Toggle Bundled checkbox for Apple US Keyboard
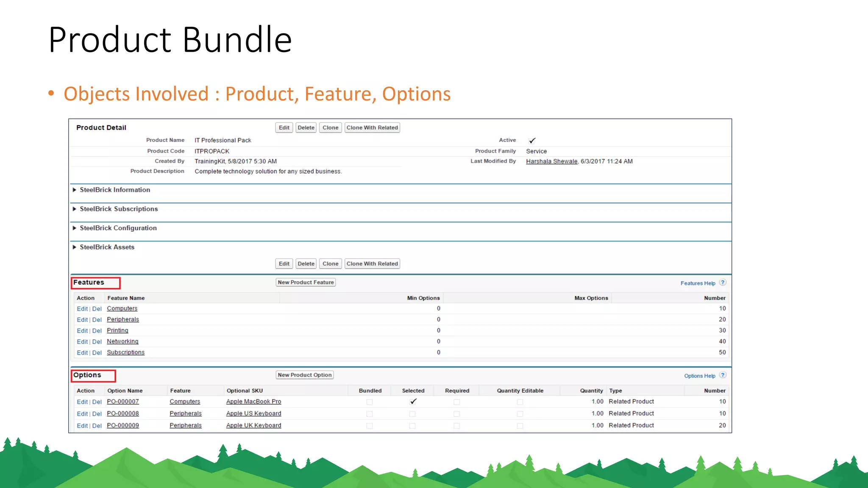The height and width of the screenshot is (488, 868). coord(370,414)
